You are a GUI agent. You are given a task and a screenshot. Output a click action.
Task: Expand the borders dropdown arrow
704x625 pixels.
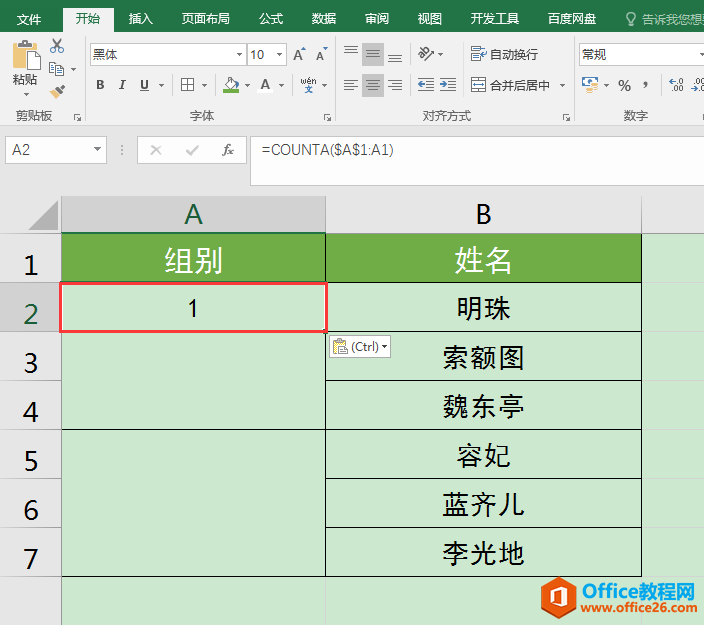click(204, 85)
